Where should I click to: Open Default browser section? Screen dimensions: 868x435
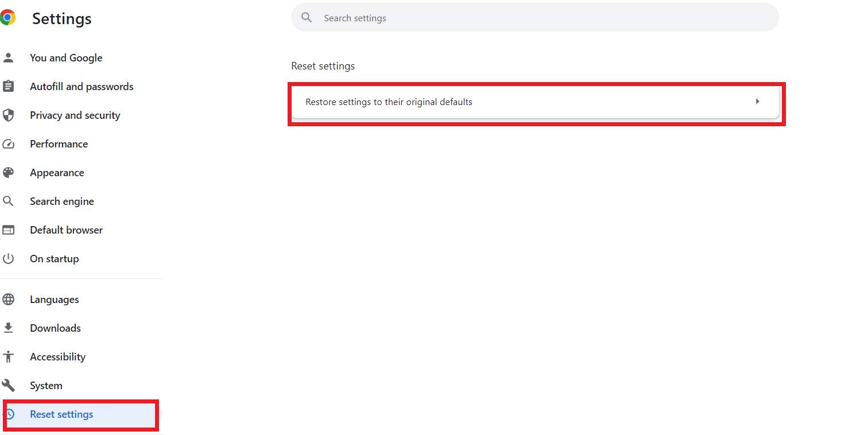[x=67, y=230]
